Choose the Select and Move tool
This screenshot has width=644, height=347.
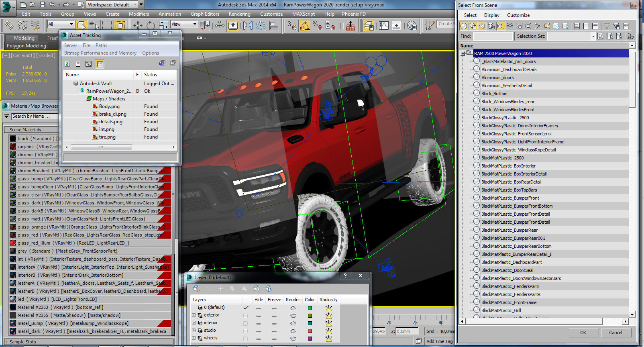(x=138, y=25)
